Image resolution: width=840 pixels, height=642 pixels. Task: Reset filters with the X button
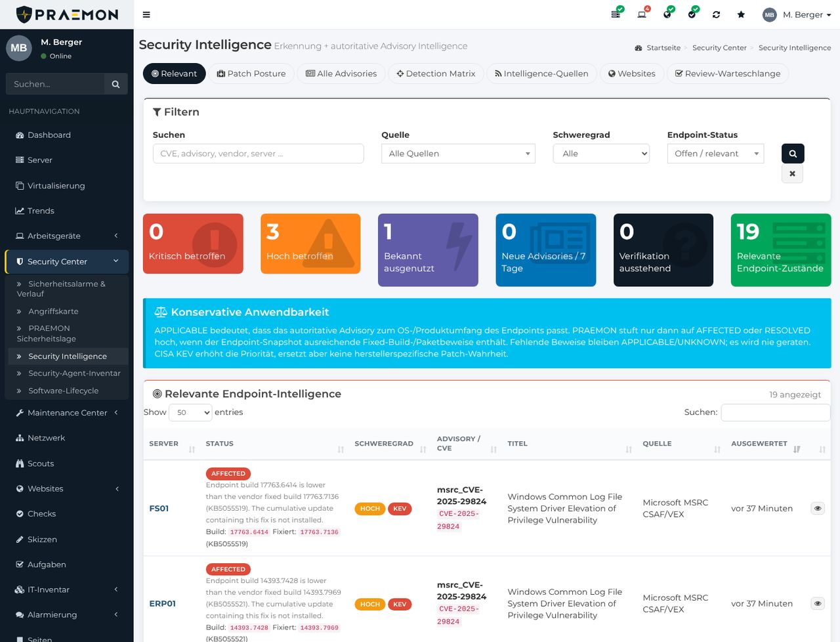coord(793,174)
